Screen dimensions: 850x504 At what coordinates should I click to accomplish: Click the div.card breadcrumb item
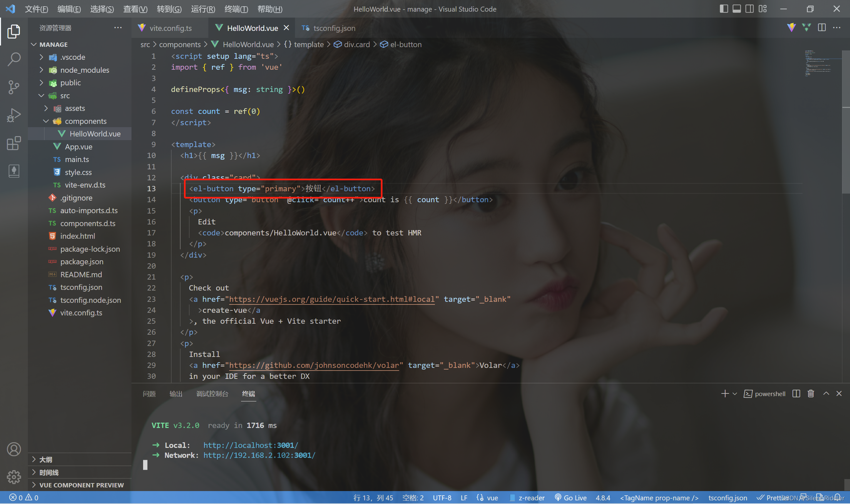pyautogui.click(x=352, y=44)
